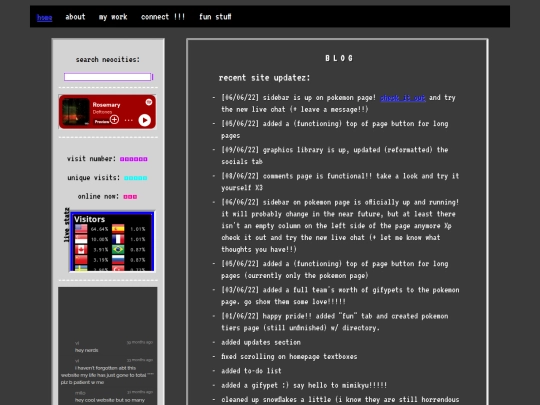Focus the search neocities input field

click(x=107, y=77)
